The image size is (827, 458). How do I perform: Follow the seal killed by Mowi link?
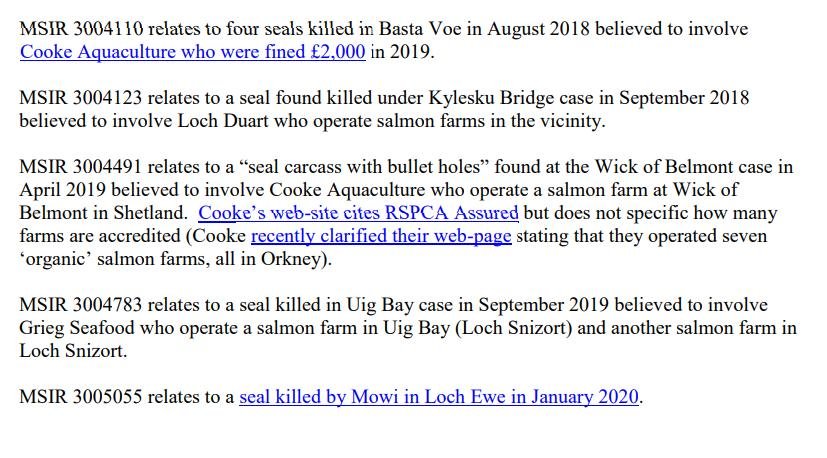point(439,397)
